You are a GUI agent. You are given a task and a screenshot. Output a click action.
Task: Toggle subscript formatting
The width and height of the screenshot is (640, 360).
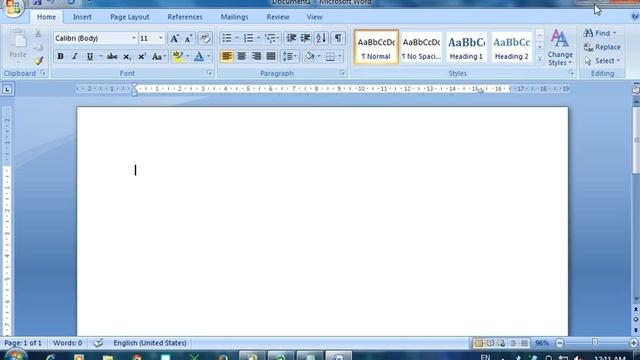click(x=127, y=56)
